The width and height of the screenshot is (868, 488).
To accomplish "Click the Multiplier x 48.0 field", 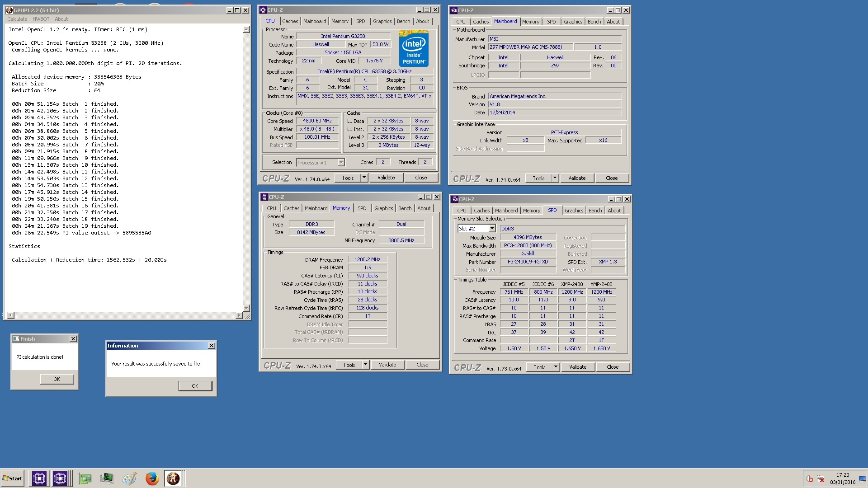I will pos(317,129).
